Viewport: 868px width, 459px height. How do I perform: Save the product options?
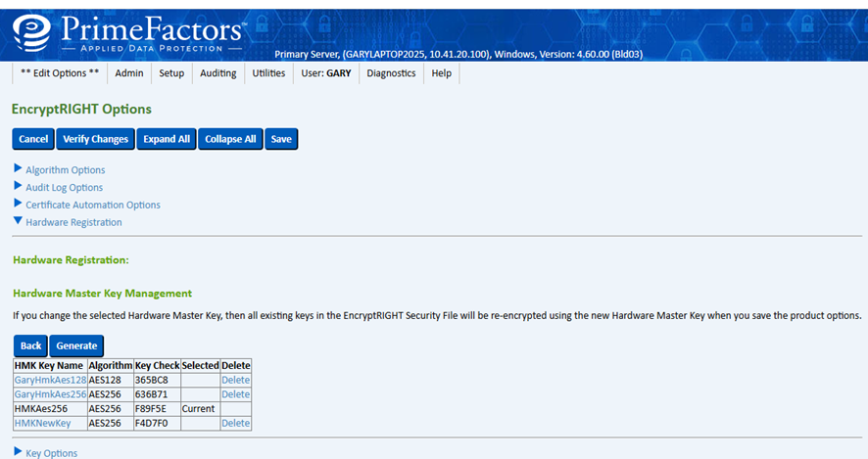pos(281,139)
